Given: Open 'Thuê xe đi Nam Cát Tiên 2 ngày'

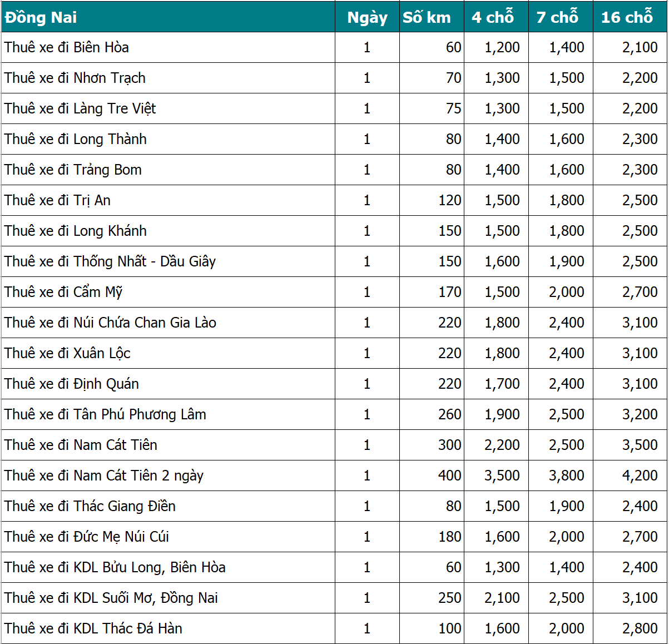Looking at the screenshot, I should click(104, 475).
